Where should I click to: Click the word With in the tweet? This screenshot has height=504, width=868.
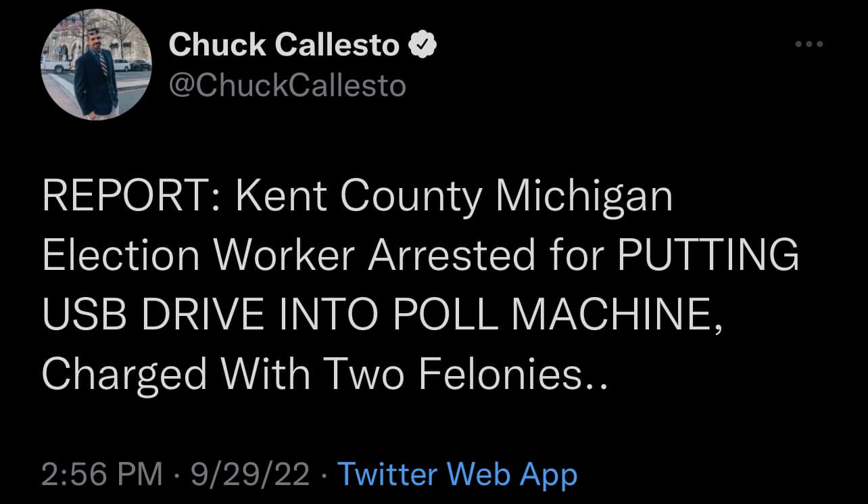[x=265, y=373]
